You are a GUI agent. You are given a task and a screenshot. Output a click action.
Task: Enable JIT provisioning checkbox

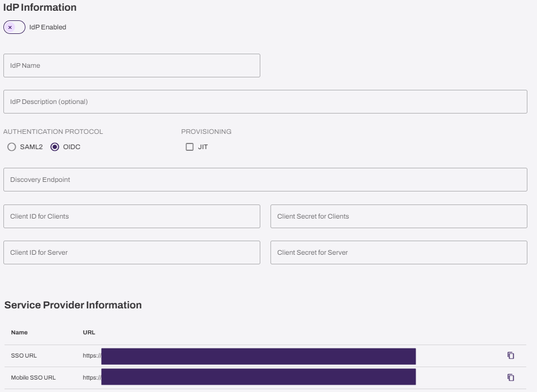189,147
